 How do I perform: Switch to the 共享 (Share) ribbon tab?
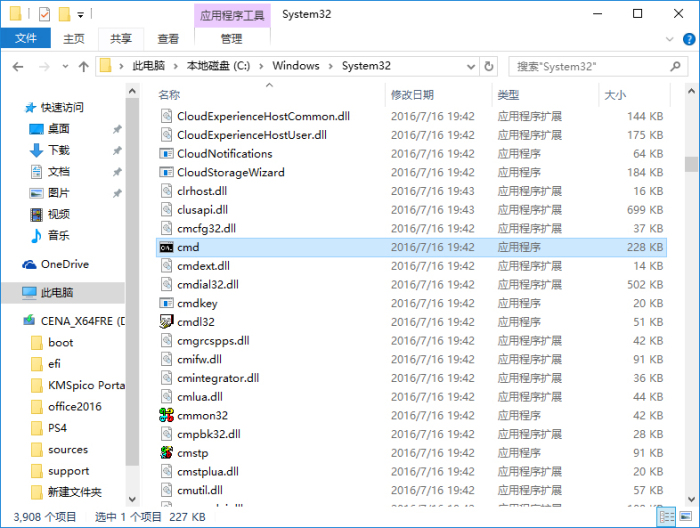[121, 39]
